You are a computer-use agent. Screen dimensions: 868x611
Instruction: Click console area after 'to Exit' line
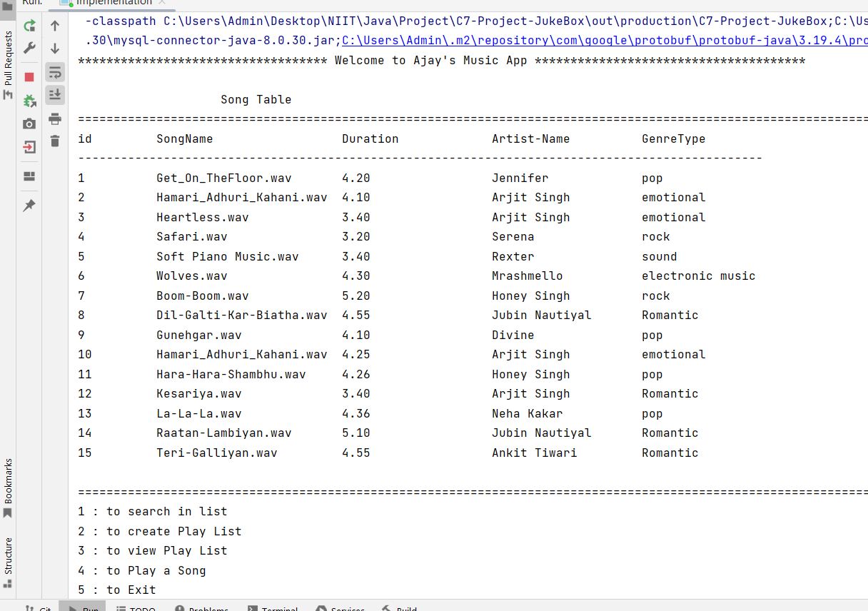coord(286,590)
